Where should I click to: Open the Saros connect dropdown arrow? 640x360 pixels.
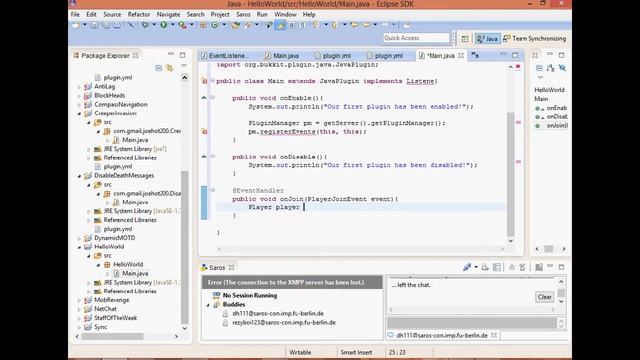pyautogui.click(x=476, y=267)
